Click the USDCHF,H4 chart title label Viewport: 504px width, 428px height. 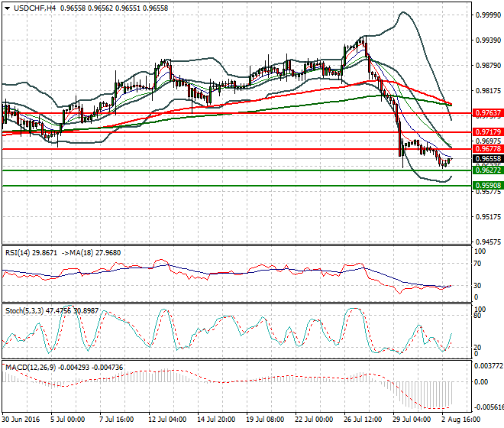click(x=29, y=8)
